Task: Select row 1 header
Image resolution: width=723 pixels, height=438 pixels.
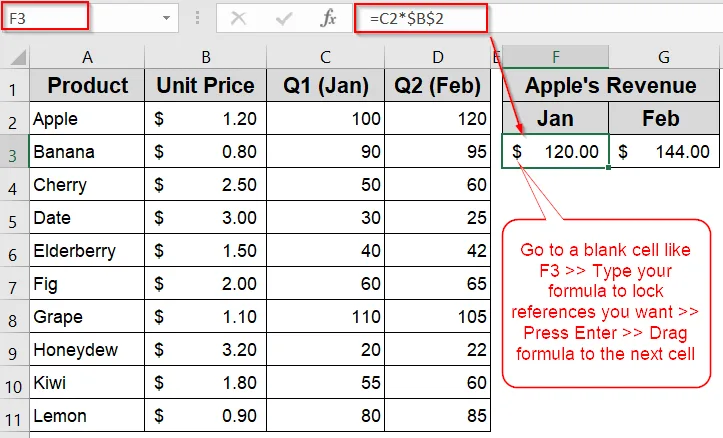Action: click(14, 86)
